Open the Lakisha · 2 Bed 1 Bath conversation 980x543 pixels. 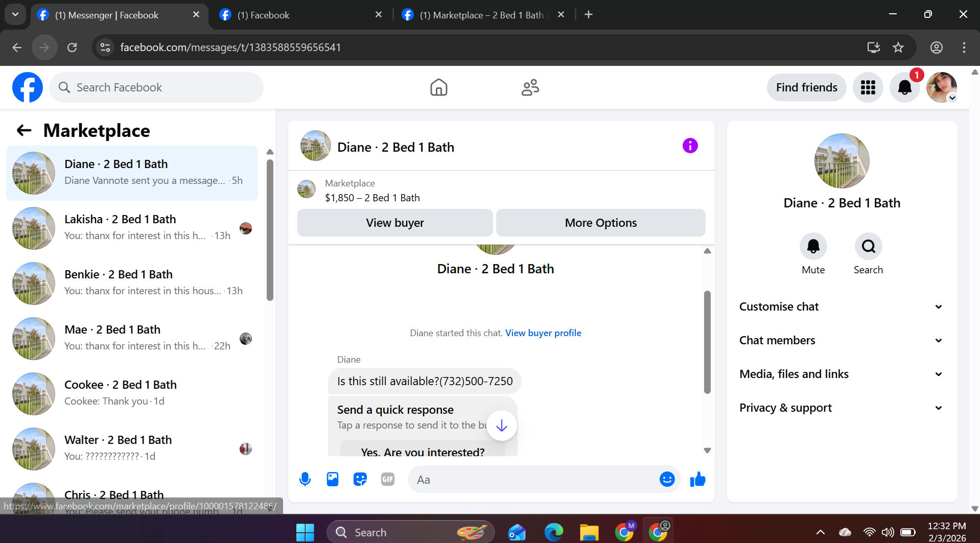tap(132, 228)
